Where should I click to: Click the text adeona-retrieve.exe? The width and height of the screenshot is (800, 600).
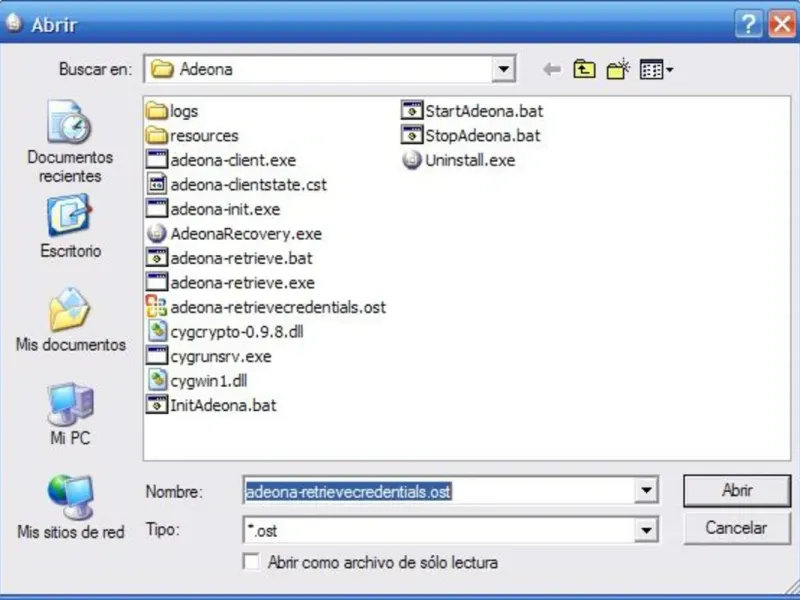[x=242, y=283]
